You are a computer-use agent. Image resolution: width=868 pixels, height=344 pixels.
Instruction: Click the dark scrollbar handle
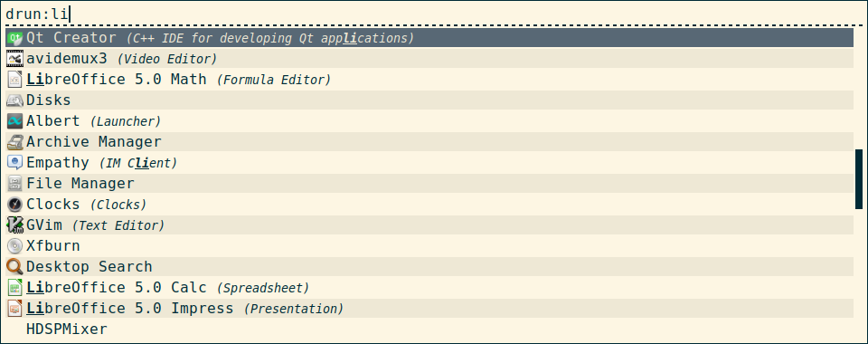click(859, 179)
